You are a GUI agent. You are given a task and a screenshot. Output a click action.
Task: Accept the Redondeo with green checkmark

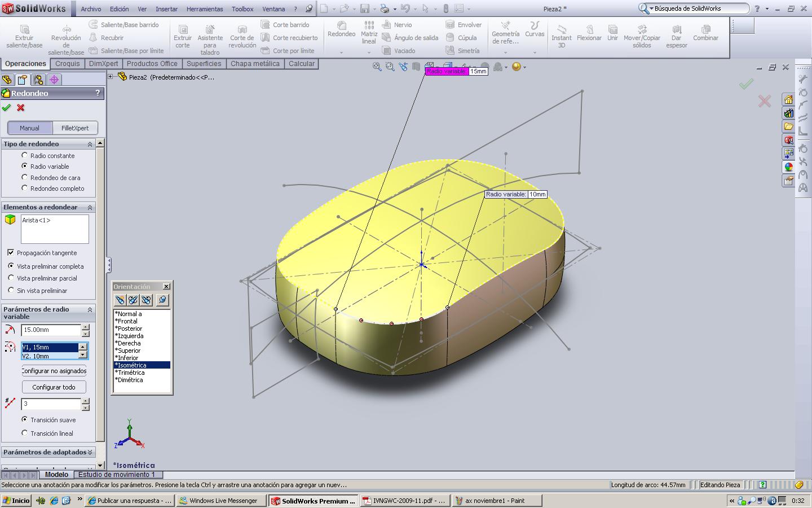coord(6,107)
